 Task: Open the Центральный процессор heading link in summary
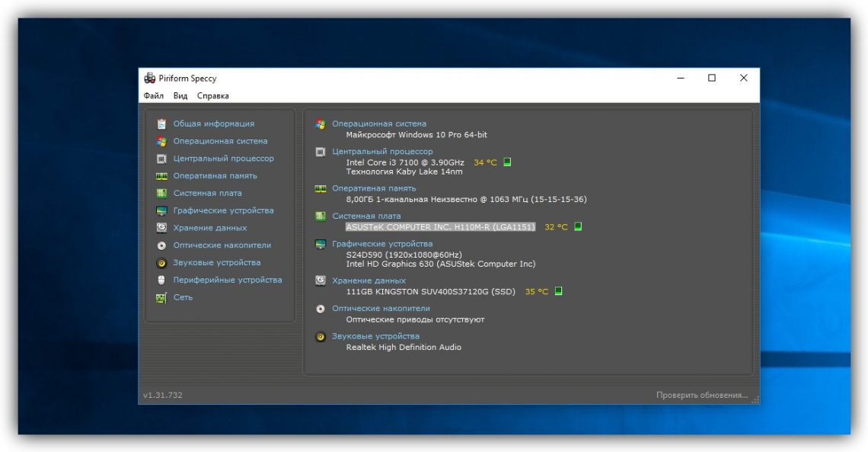point(382,152)
